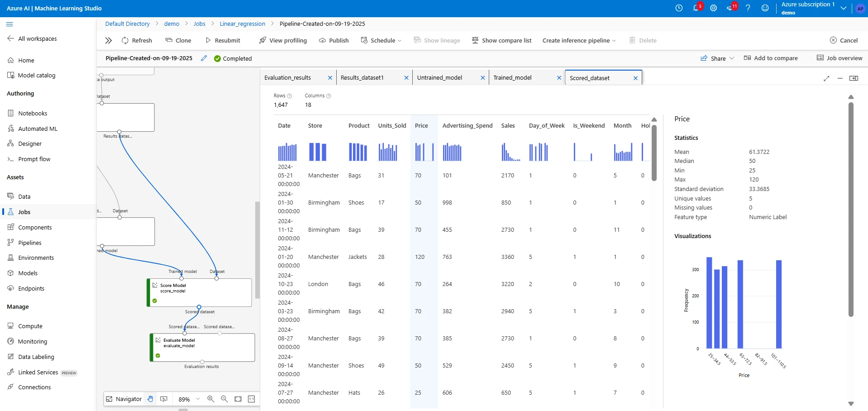
Task: Switch to node select mode
Action: click(x=164, y=399)
